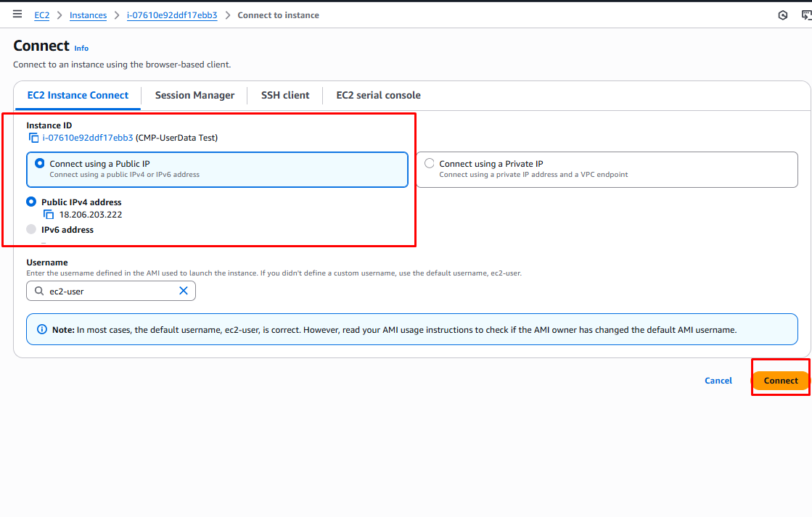Go to Instances in the breadcrumb
This screenshot has height=517, width=812.
click(88, 15)
